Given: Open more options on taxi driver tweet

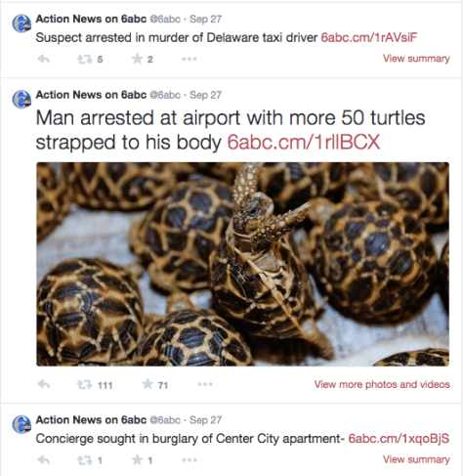Looking at the screenshot, I should (x=189, y=59).
